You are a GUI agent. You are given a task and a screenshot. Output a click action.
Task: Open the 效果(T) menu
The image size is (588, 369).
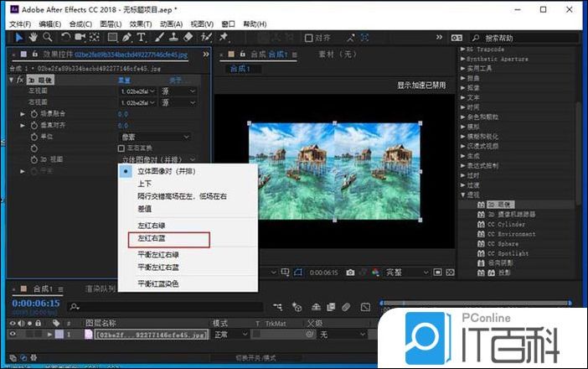click(141, 24)
